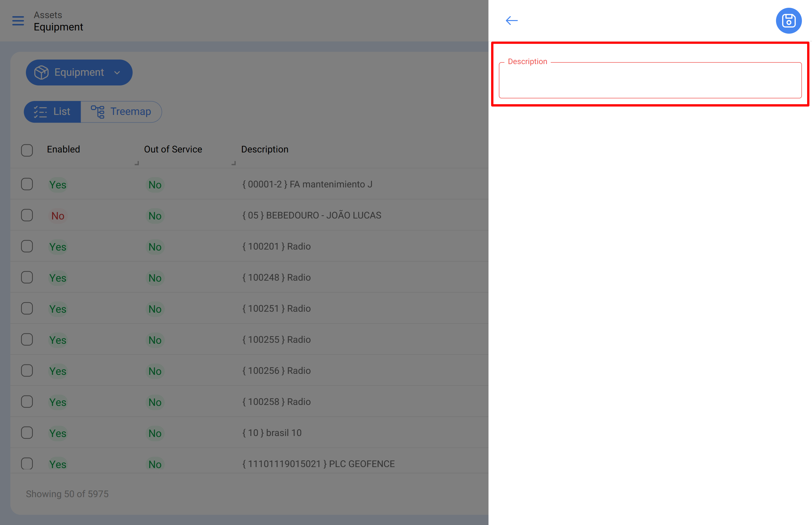Click the Assets breadcrumb label
The image size is (812, 525).
pyautogui.click(x=48, y=15)
